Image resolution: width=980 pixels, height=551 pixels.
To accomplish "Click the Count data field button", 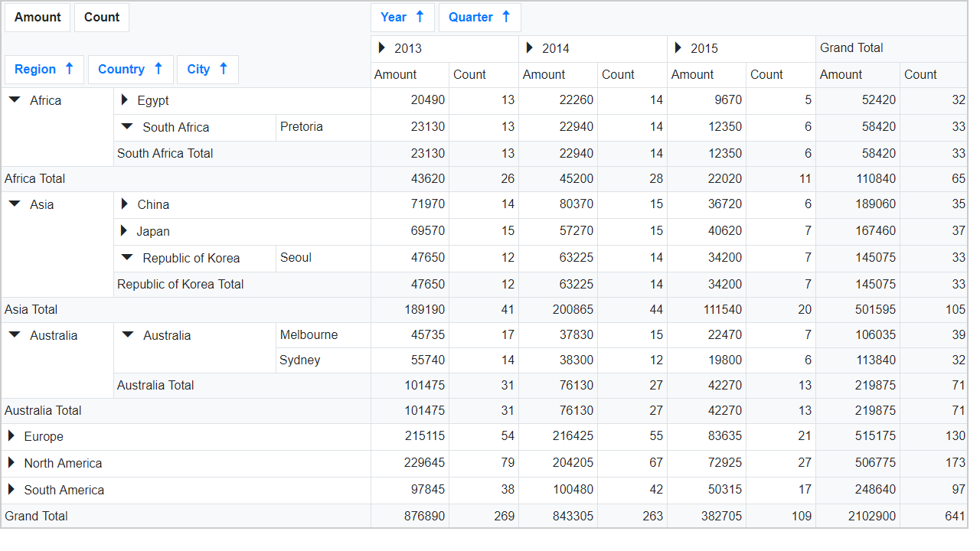I will pos(102,18).
